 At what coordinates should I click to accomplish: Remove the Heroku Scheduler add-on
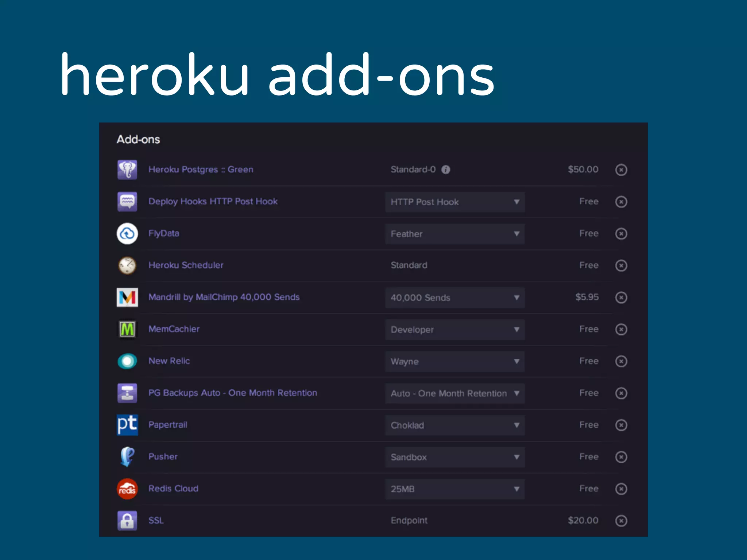pos(621,265)
